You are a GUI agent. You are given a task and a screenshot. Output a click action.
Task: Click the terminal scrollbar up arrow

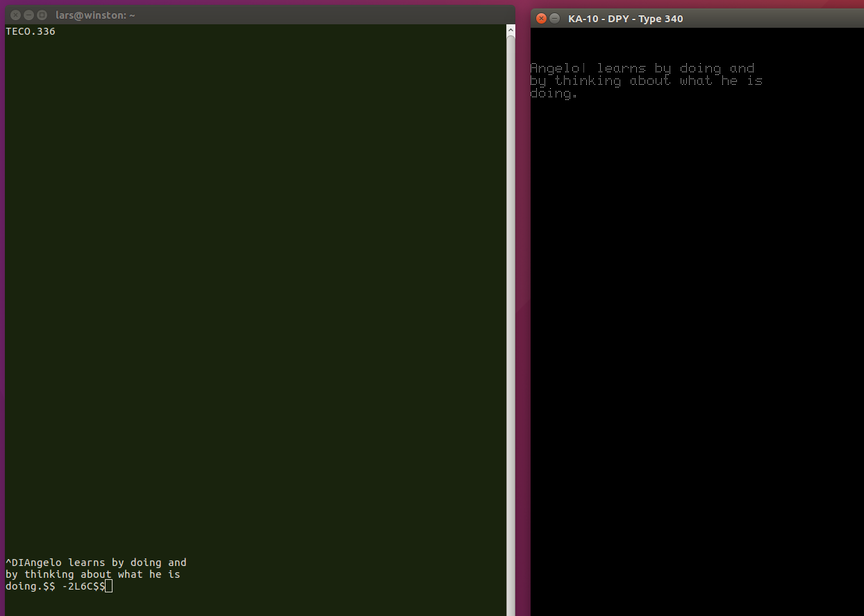click(510, 31)
